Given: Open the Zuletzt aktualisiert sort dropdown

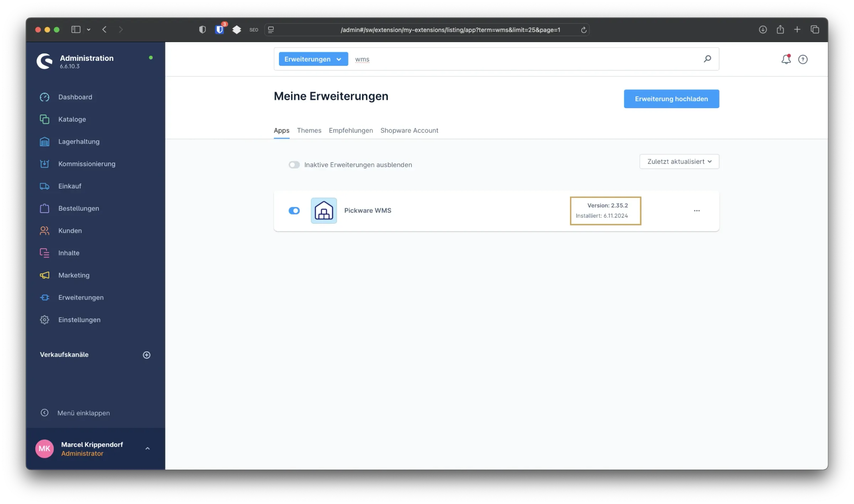Looking at the screenshot, I should [x=679, y=161].
